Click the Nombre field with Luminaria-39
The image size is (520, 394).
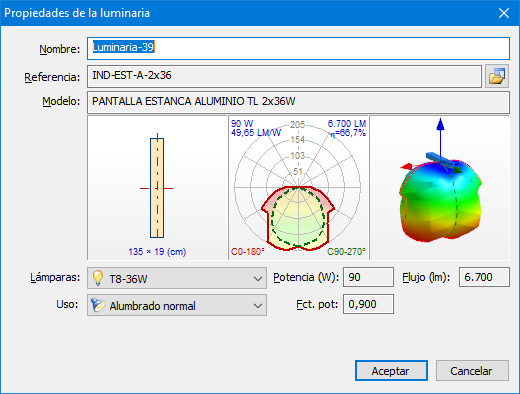[298, 49]
